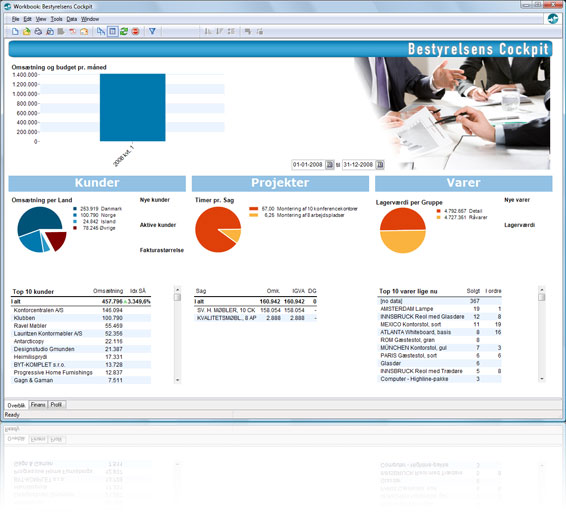Switch to the Finans tab

[38, 405]
